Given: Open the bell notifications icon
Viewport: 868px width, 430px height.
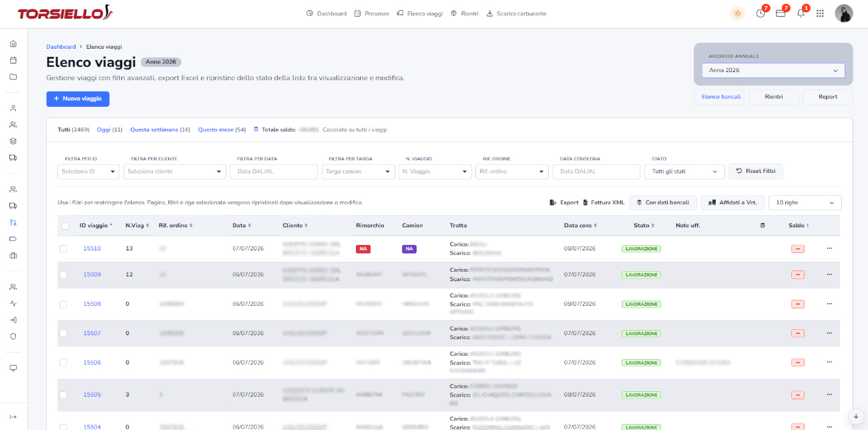Looking at the screenshot, I should (801, 13).
